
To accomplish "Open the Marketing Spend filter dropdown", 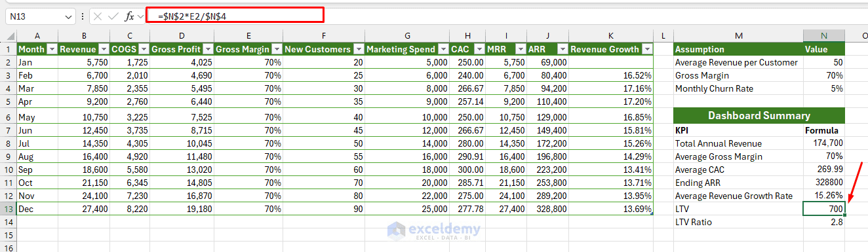I will (x=443, y=49).
